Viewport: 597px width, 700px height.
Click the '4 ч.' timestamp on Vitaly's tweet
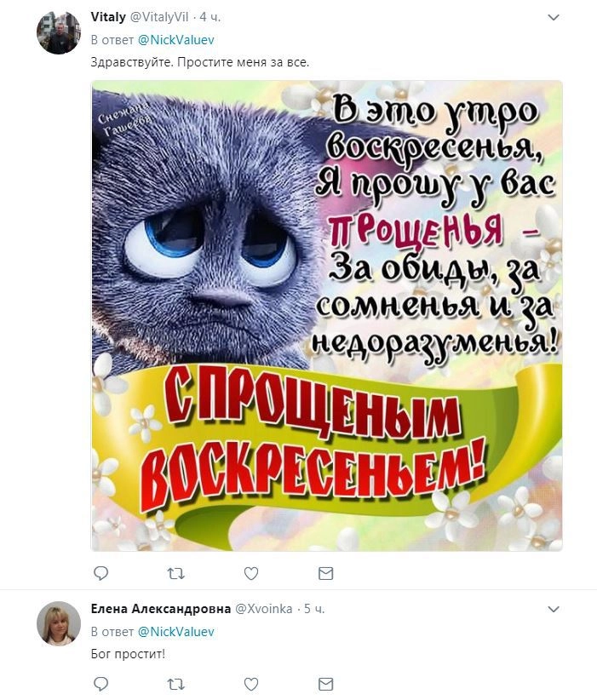point(210,17)
